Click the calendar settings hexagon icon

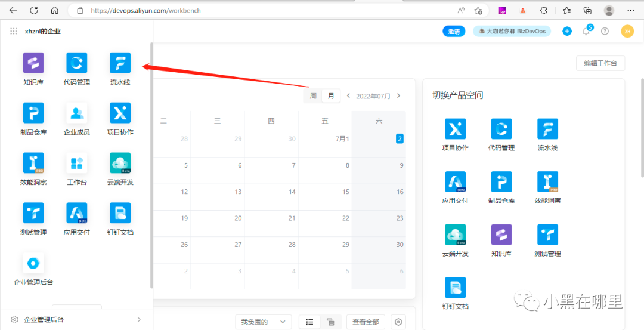click(398, 322)
